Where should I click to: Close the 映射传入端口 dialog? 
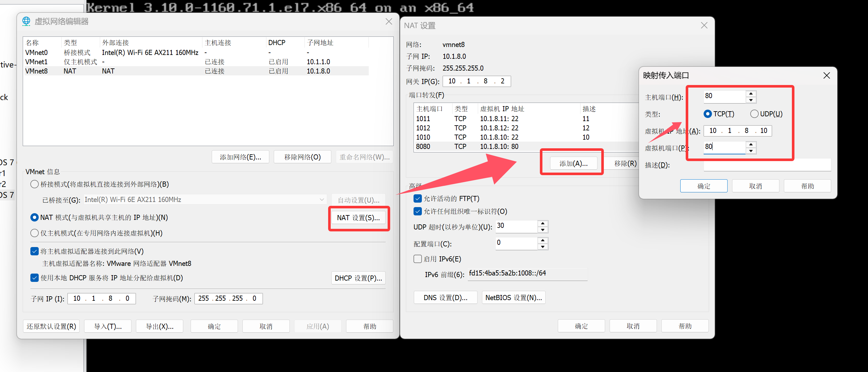pos(826,76)
